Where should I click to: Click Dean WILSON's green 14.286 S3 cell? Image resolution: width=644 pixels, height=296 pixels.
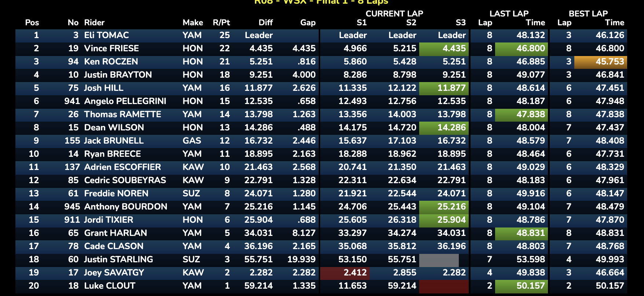tap(444, 128)
